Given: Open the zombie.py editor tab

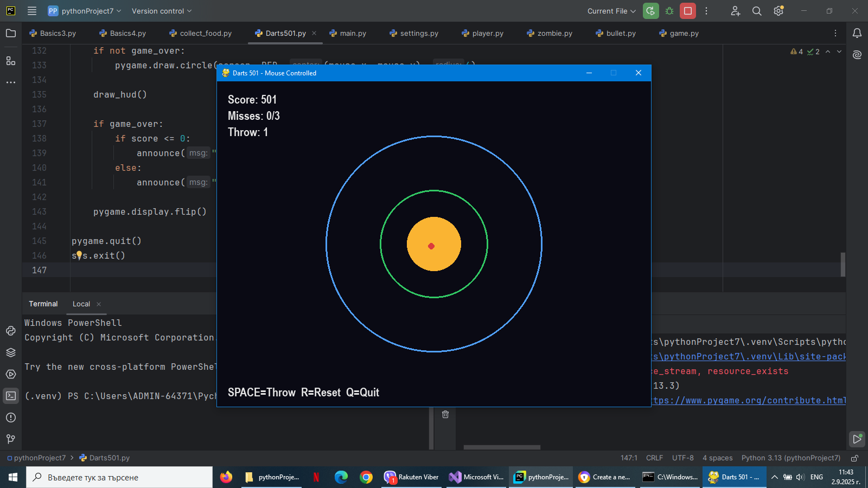Looking at the screenshot, I should point(549,33).
